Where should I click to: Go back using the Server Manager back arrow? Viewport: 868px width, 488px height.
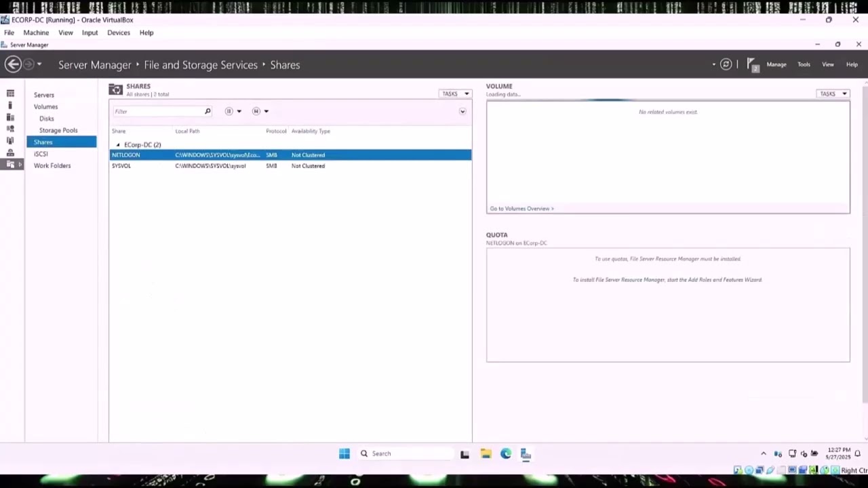pyautogui.click(x=12, y=64)
